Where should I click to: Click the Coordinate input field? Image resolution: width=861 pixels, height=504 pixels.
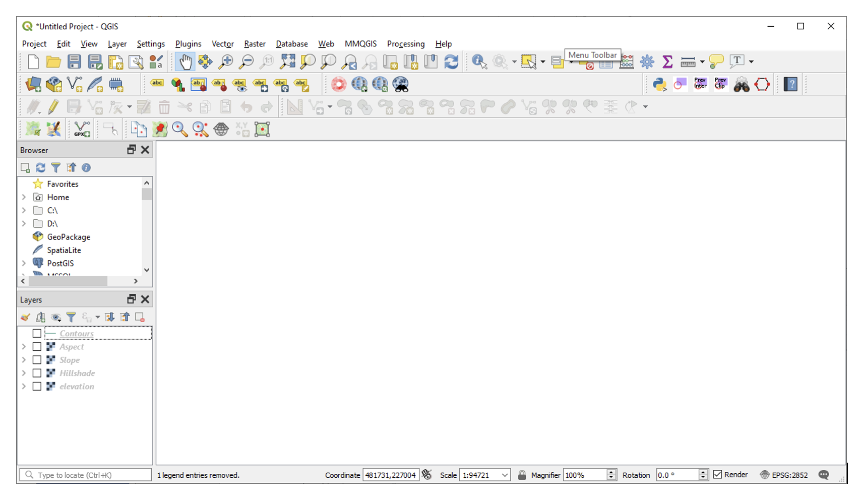click(391, 475)
